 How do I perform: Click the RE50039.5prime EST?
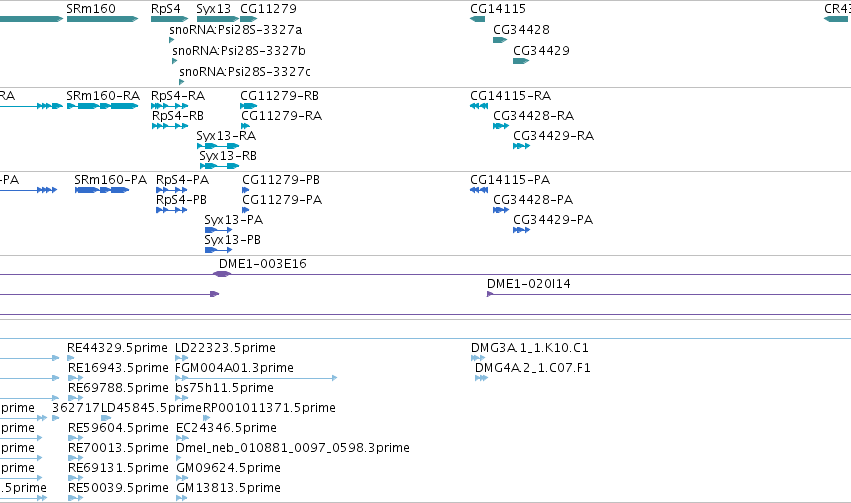75,498
